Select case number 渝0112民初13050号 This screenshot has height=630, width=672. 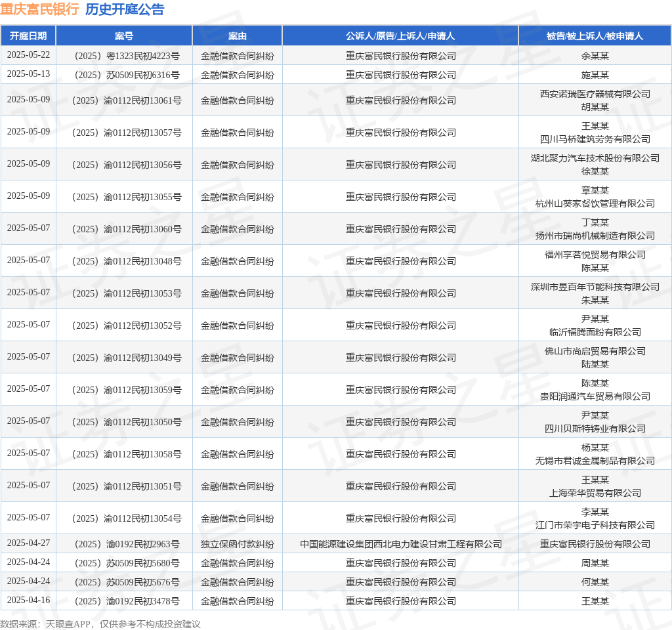point(127,422)
